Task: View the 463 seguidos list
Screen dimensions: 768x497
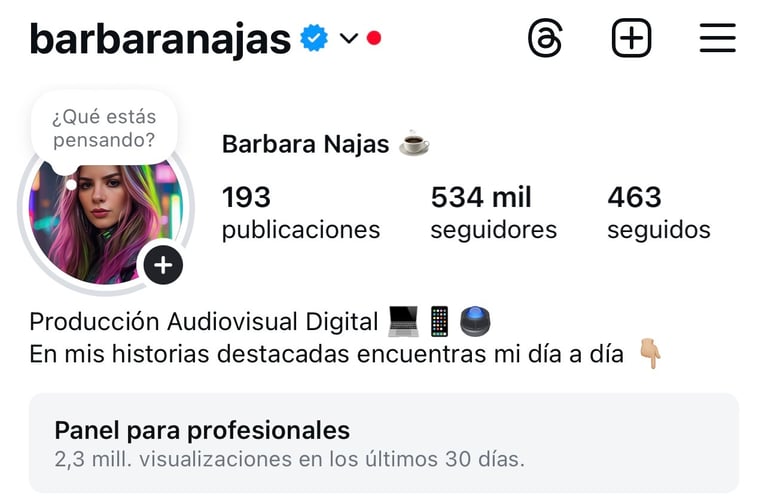Action: pos(659,213)
